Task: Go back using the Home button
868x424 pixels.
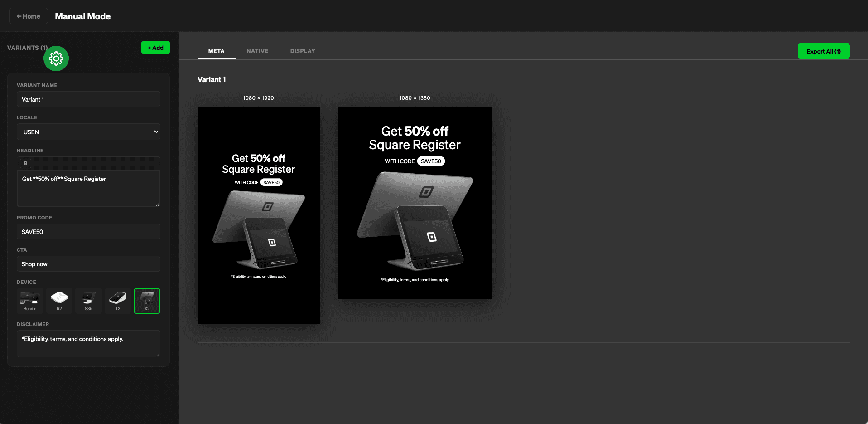Action: point(29,16)
